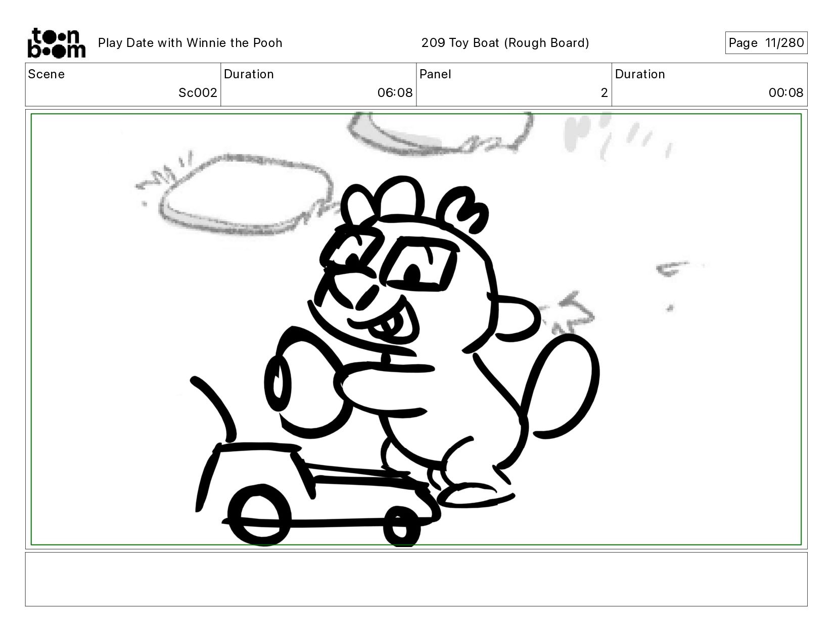Click the scene Duration value '06:08'
This screenshot has height=644, width=834.
395,93
